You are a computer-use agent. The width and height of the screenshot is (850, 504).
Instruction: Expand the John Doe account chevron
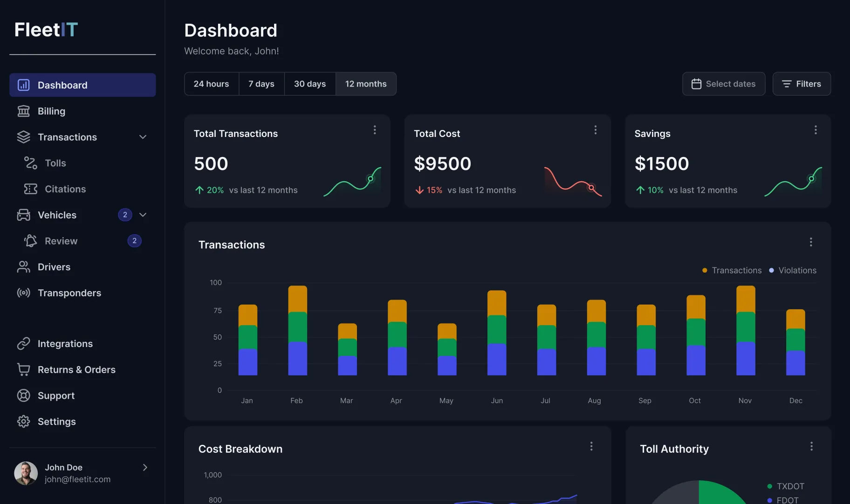[x=145, y=467]
